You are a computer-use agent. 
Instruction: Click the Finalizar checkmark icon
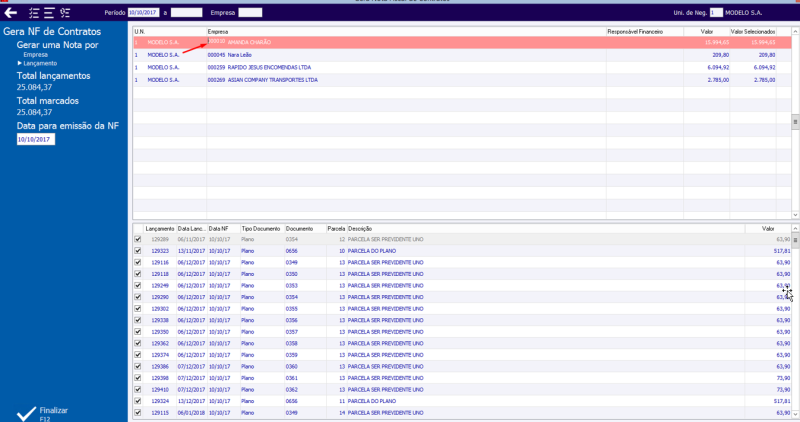[26, 413]
